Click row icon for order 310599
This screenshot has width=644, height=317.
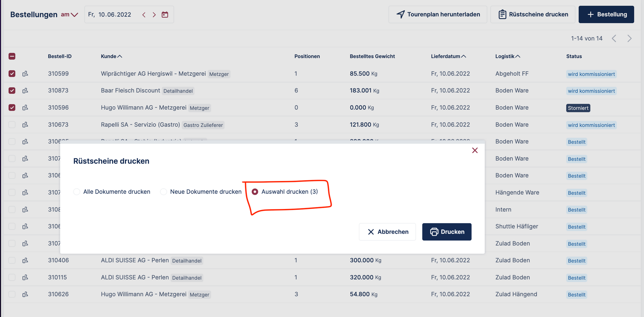(x=25, y=74)
